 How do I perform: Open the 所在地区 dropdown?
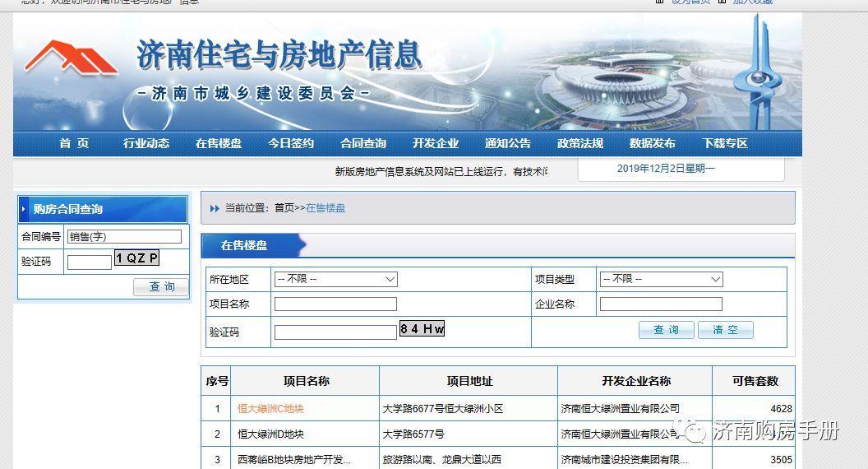335,279
